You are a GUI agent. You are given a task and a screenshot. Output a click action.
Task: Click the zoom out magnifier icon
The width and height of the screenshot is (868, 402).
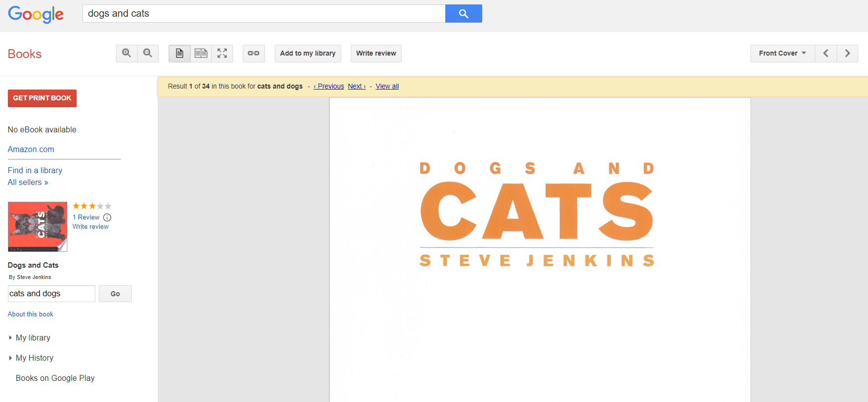pyautogui.click(x=147, y=53)
